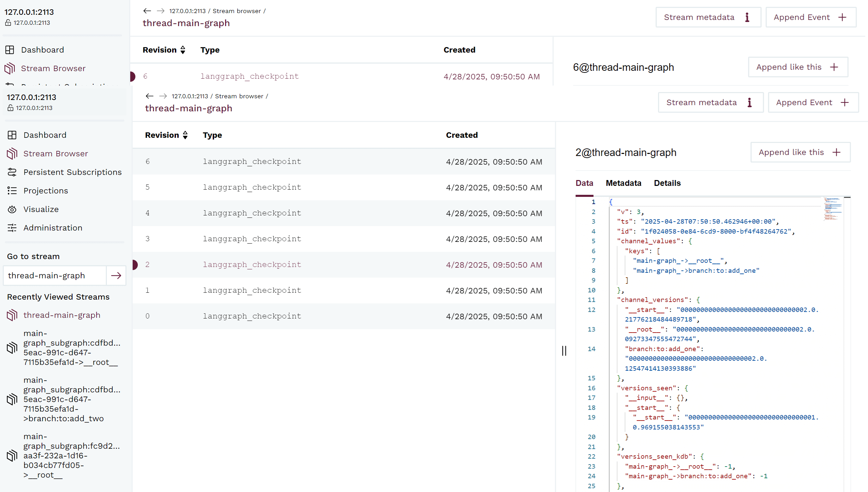Open thread-main-graph from Recently Viewed Streams
This screenshot has width=868, height=492.
62,315
